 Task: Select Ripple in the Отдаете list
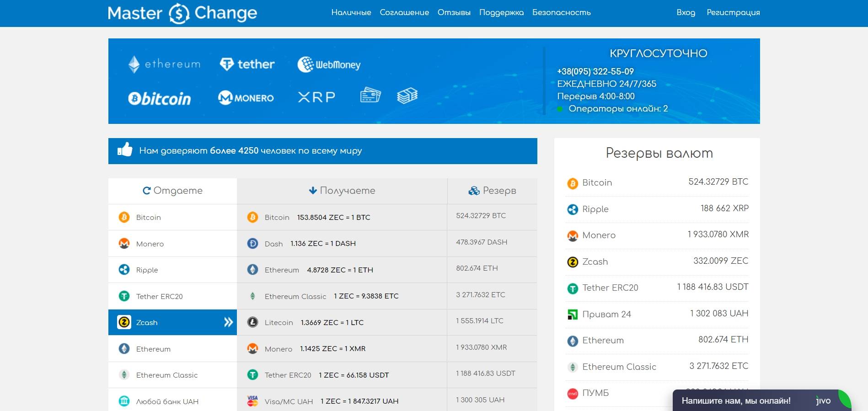(172, 270)
